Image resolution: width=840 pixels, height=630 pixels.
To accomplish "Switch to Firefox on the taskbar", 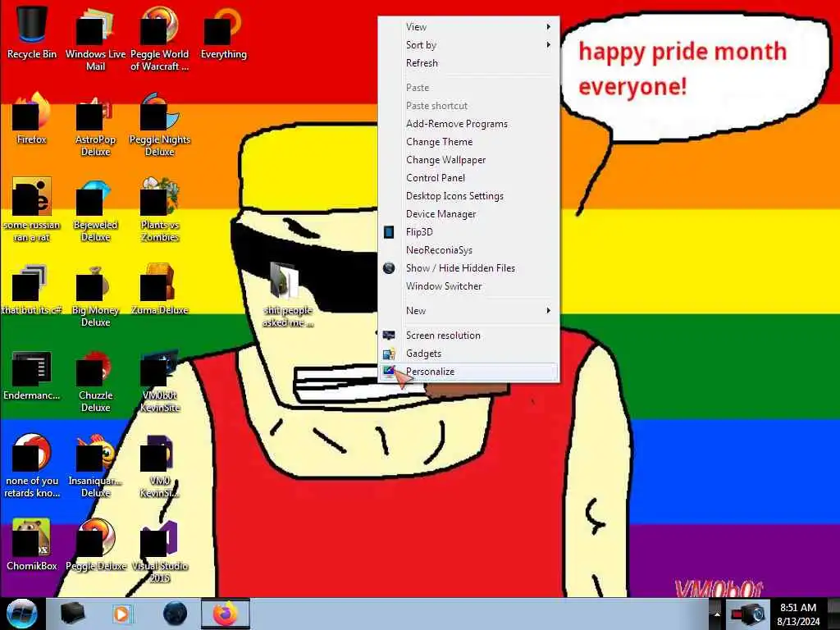I will coord(225,614).
